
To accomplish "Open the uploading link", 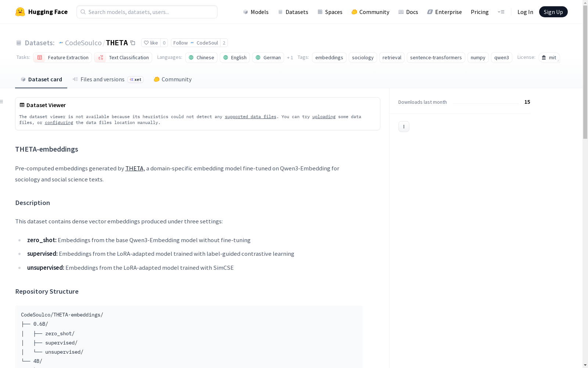I will (x=324, y=117).
